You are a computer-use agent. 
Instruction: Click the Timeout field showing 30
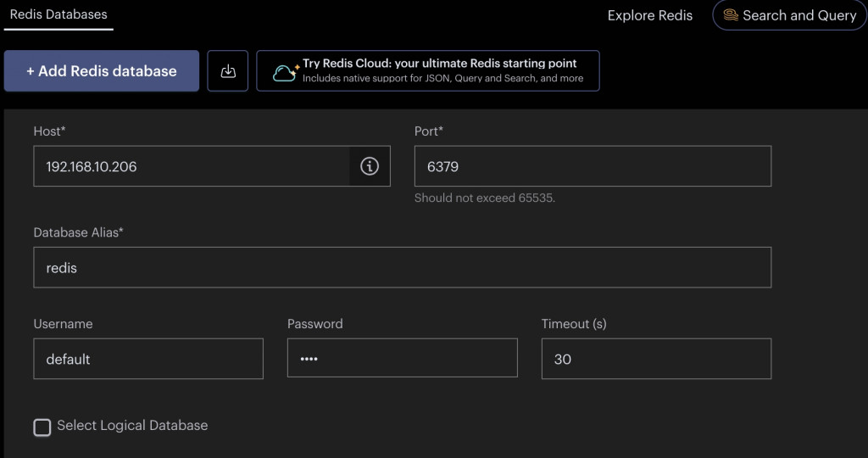(657, 359)
